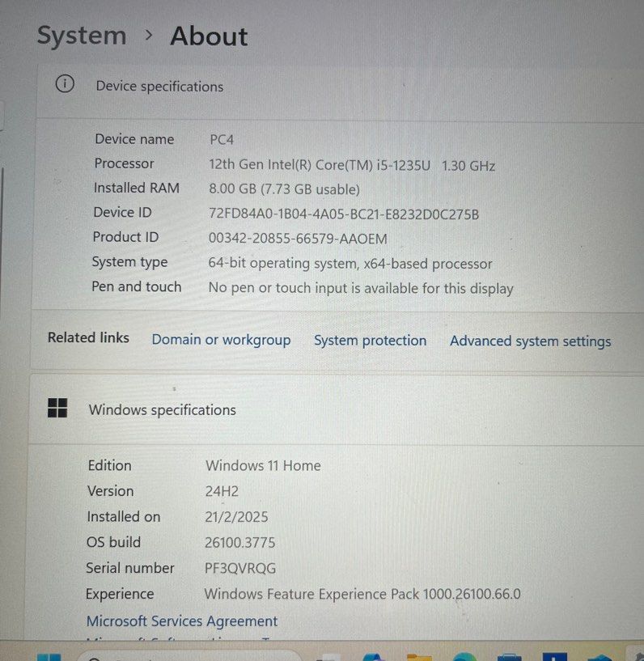The width and height of the screenshot is (644, 661).
Task: Click the Related links label
Action: pos(88,337)
